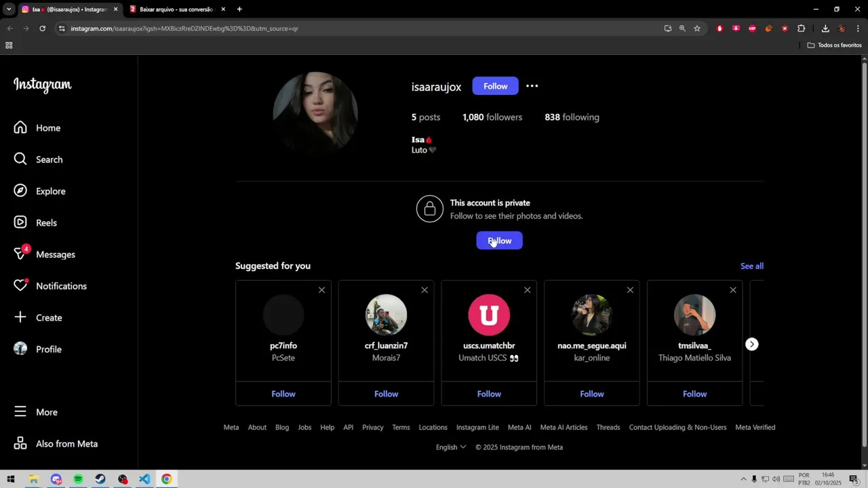Follow tmsilvaa_ from suggestions
This screenshot has height=488, width=868.
[695, 394]
